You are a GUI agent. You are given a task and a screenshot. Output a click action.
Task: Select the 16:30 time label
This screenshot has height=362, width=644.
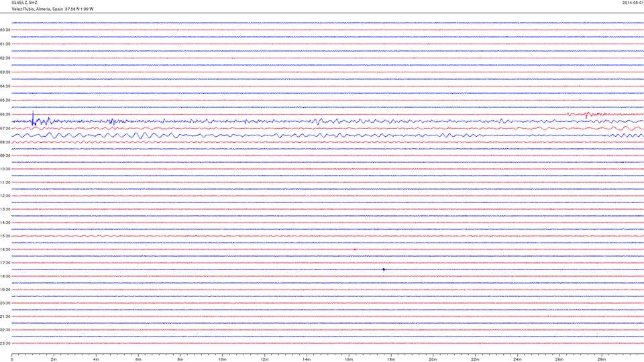tap(5, 249)
